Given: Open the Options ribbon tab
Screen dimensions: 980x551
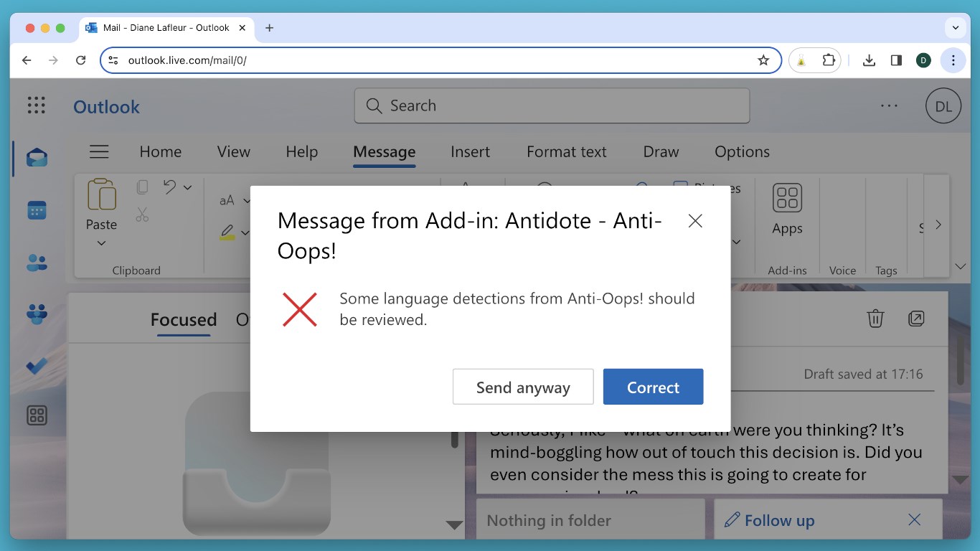Looking at the screenshot, I should [742, 151].
